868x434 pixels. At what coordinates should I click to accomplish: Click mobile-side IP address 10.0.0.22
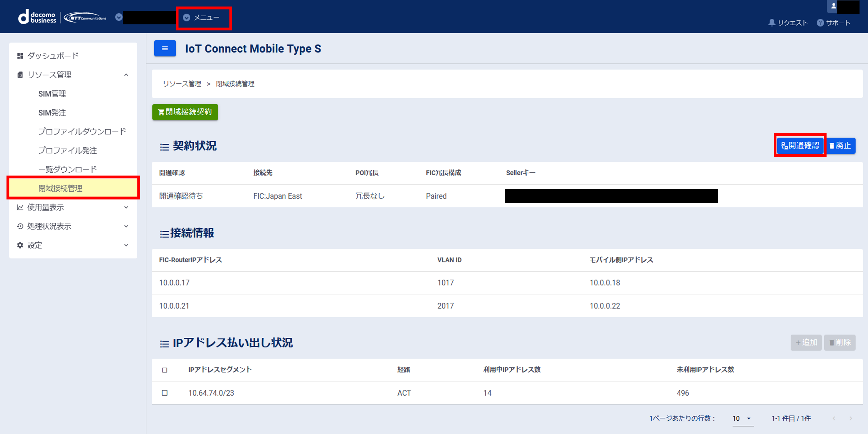coord(605,306)
